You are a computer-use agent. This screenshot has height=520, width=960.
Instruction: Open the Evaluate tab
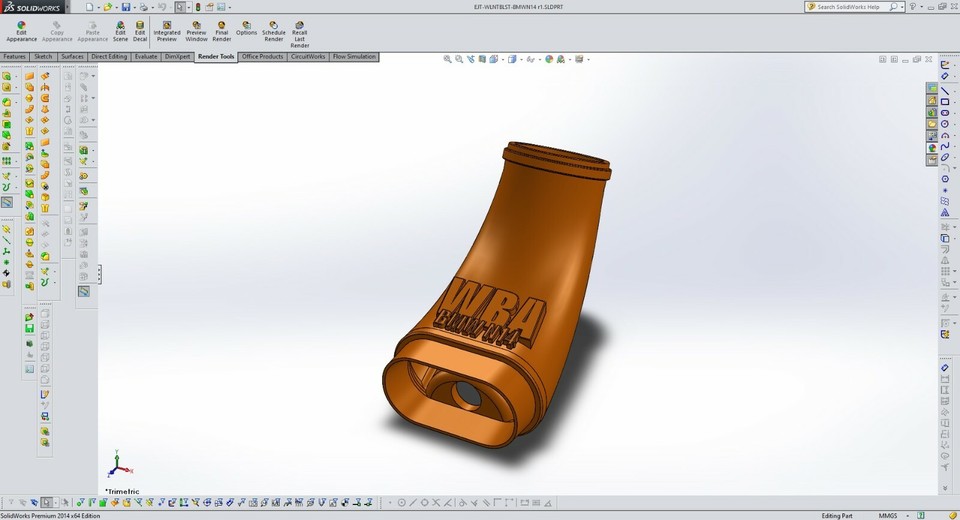(x=146, y=56)
